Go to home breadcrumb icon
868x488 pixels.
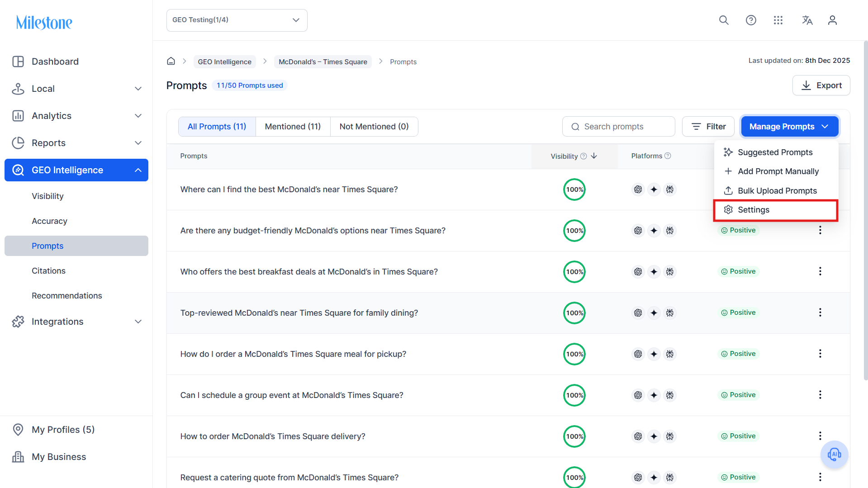pos(171,61)
